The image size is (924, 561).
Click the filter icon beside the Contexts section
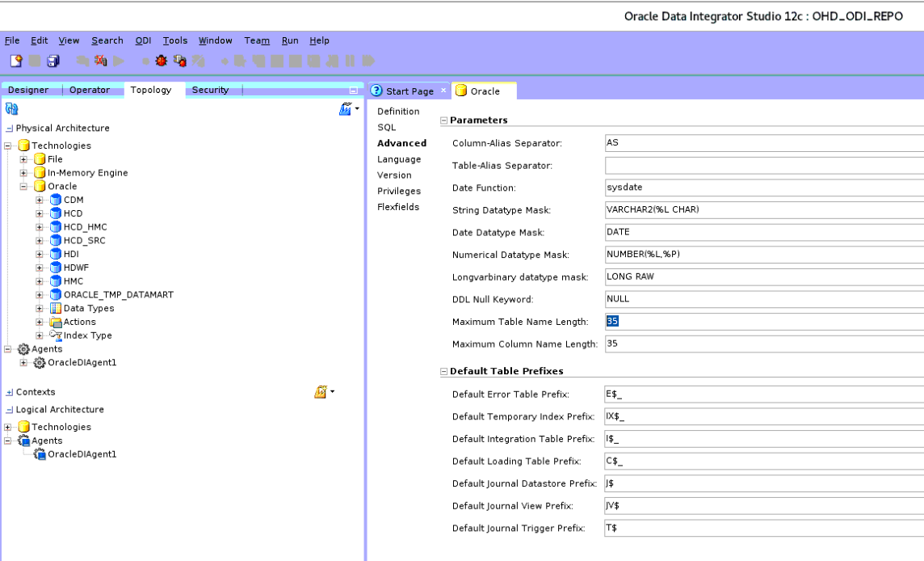point(321,391)
